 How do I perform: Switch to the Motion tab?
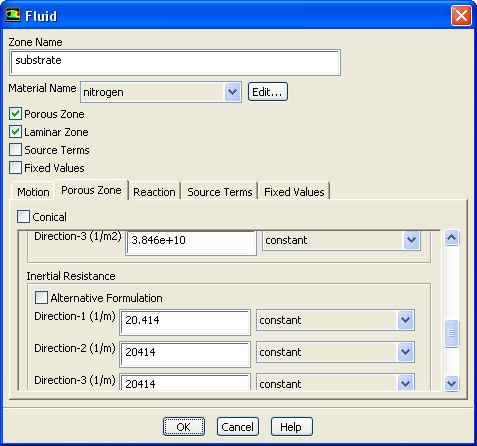pos(33,192)
